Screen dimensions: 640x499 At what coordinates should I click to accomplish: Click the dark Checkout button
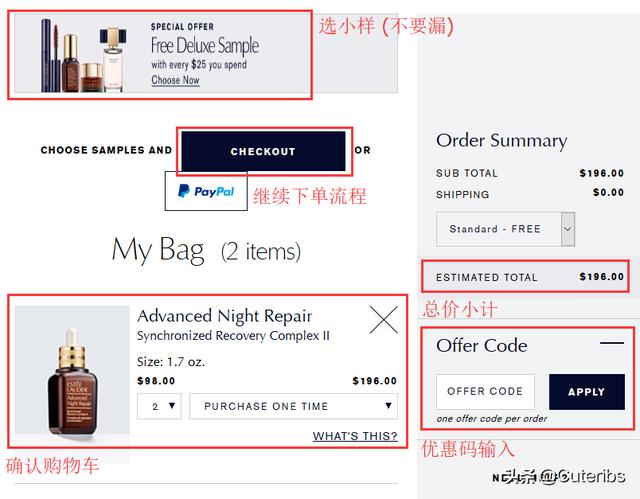(263, 151)
